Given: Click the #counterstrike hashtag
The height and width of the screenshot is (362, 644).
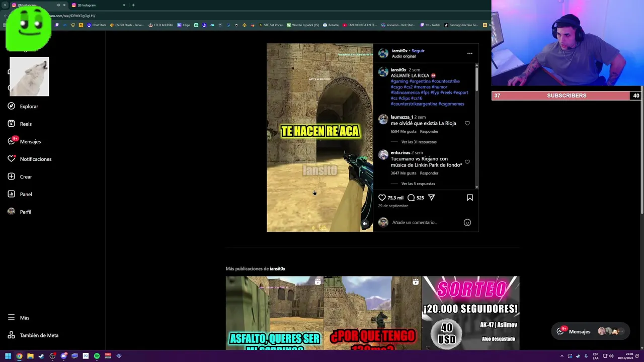Looking at the screenshot, I should (x=446, y=81).
